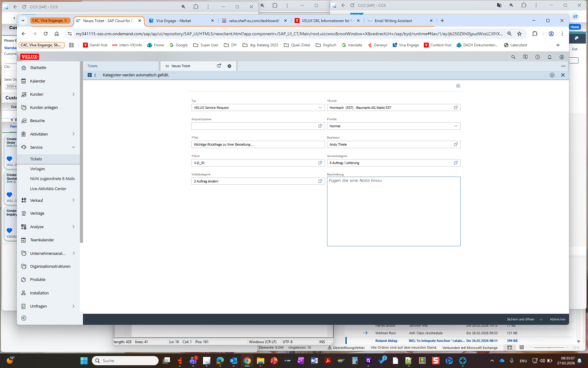Open value help for Servicekategorie field
Image resolution: width=588 pixels, height=368 pixels.
coord(456,163)
